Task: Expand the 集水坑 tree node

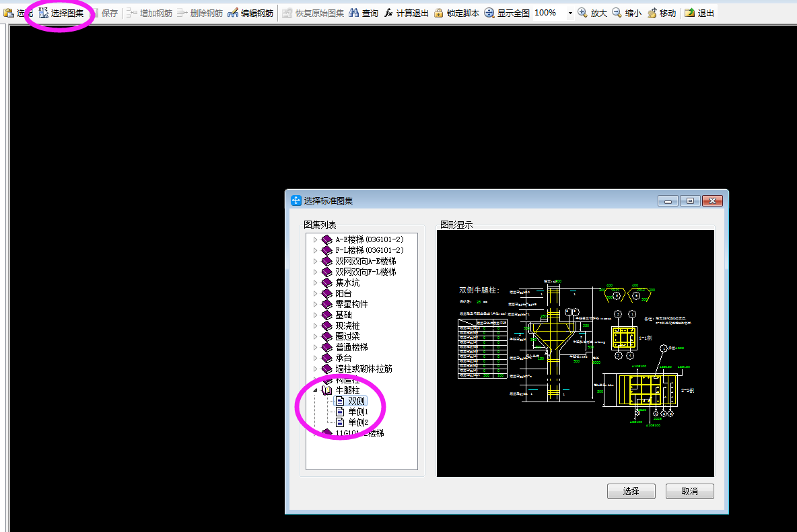Action: pos(315,282)
